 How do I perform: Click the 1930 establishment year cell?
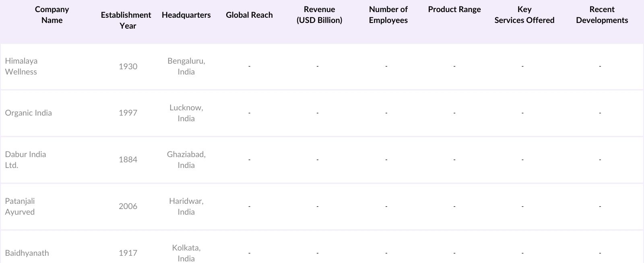point(128,66)
